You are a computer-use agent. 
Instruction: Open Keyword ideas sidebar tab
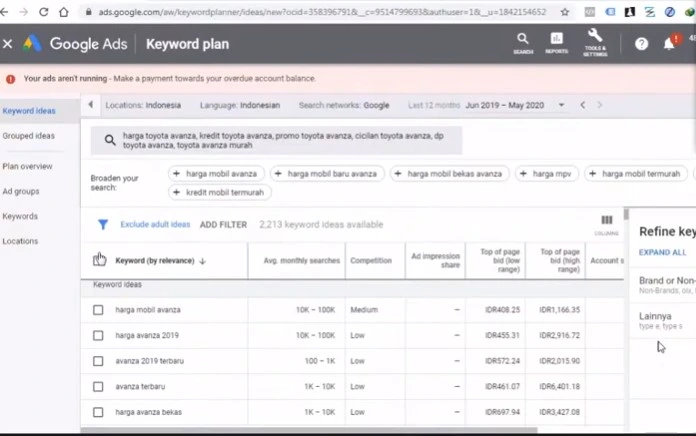(29, 111)
